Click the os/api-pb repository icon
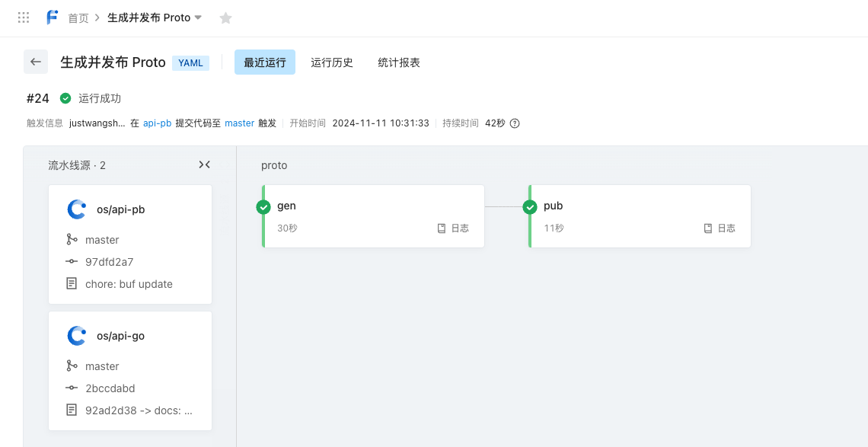The image size is (868, 447). coord(77,209)
